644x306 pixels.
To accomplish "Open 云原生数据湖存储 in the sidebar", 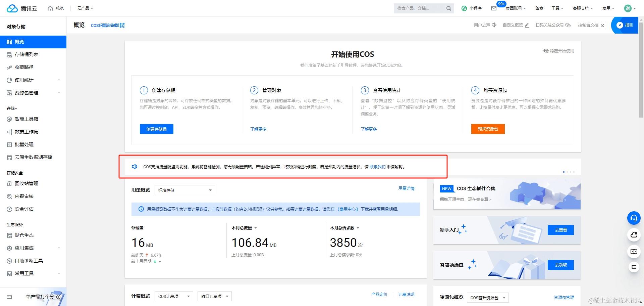I will click(33, 157).
